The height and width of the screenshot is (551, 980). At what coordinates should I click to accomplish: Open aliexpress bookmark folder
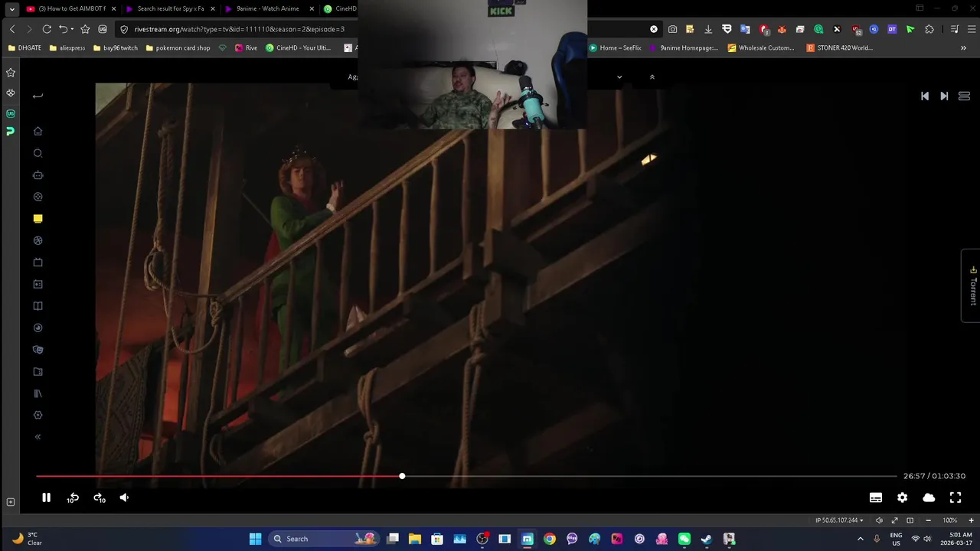[x=67, y=47]
